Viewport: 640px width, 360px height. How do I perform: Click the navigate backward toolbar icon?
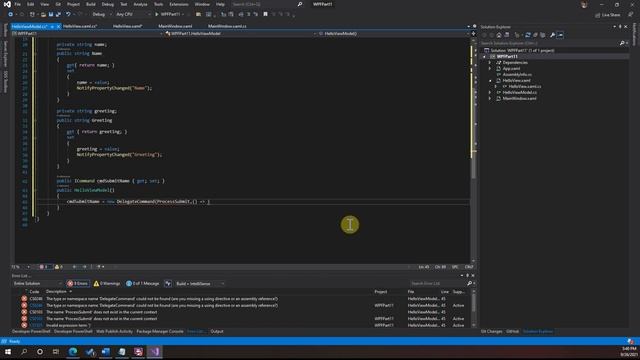pyautogui.click(x=10, y=14)
